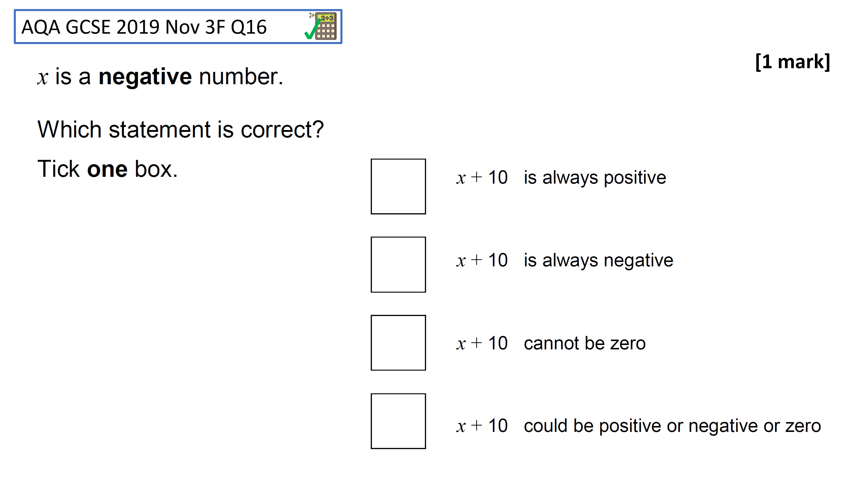Click 'is always positive' statement text
Viewport: 868px width, 488px height.
[595, 178]
